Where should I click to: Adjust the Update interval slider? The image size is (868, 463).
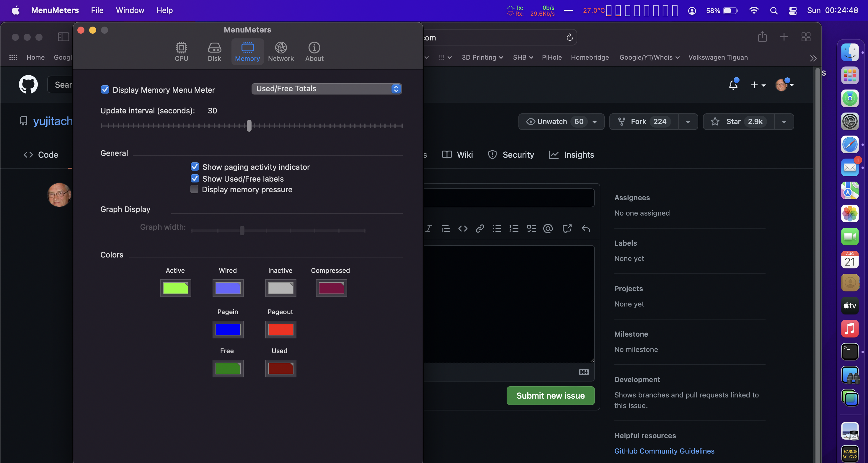[249, 126]
